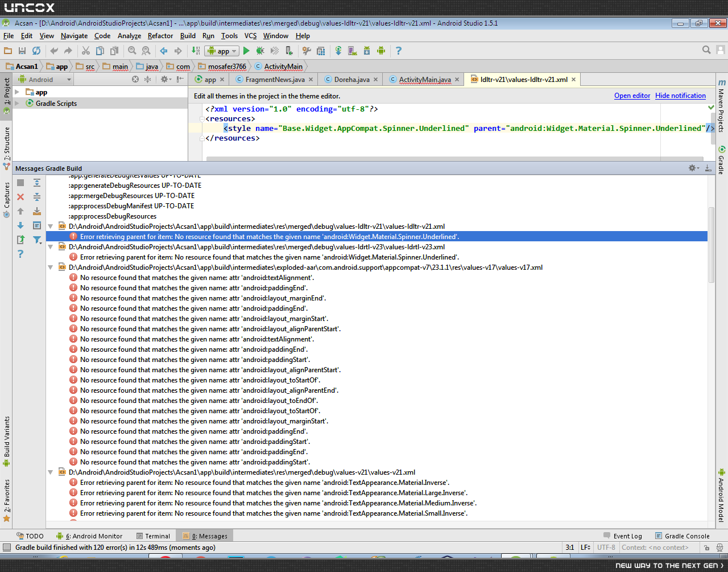Image resolution: width=728 pixels, height=572 pixels.
Task: Expand the Gradle Scripts tree node
Action: [18, 104]
